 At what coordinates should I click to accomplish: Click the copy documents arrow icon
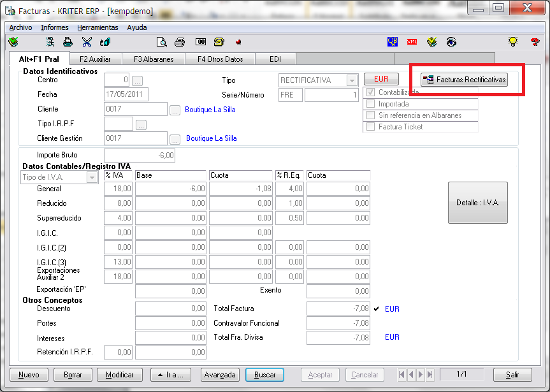pyautogui.click(x=105, y=42)
